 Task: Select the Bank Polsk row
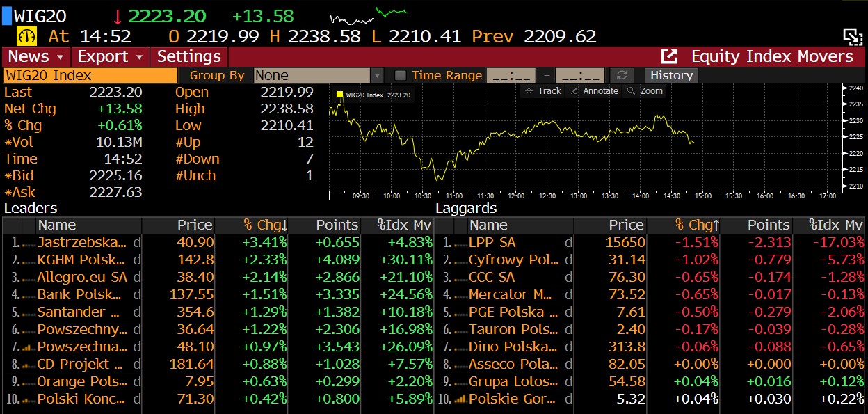(x=218, y=295)
